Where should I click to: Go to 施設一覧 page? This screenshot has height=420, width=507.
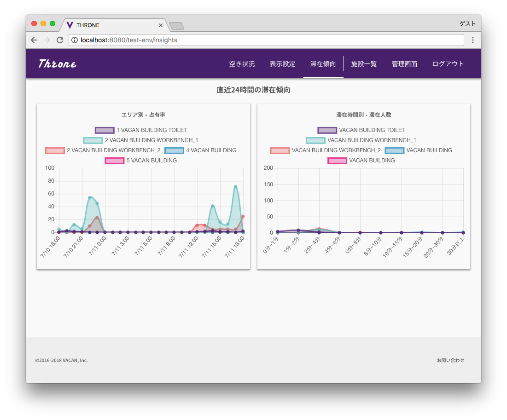click(364, 64)
